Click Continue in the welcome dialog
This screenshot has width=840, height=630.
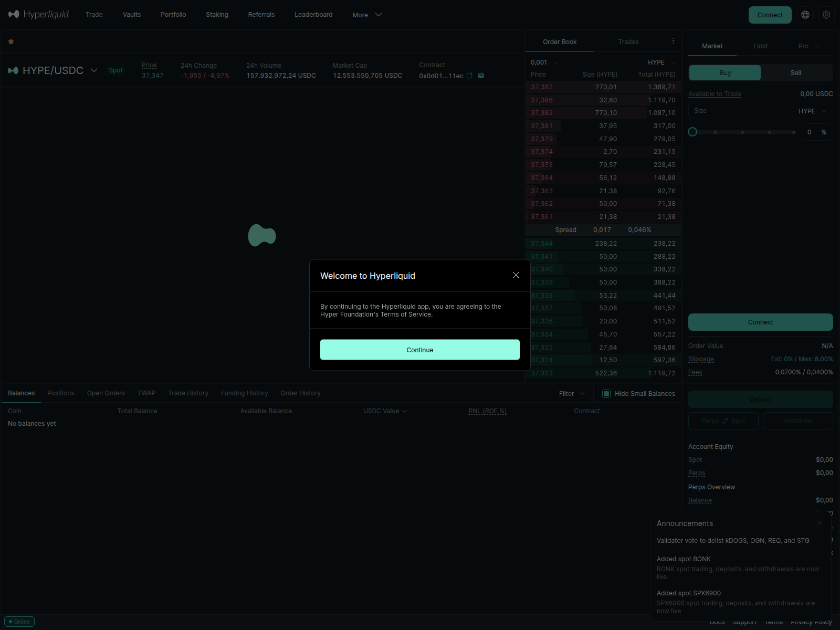420,350
